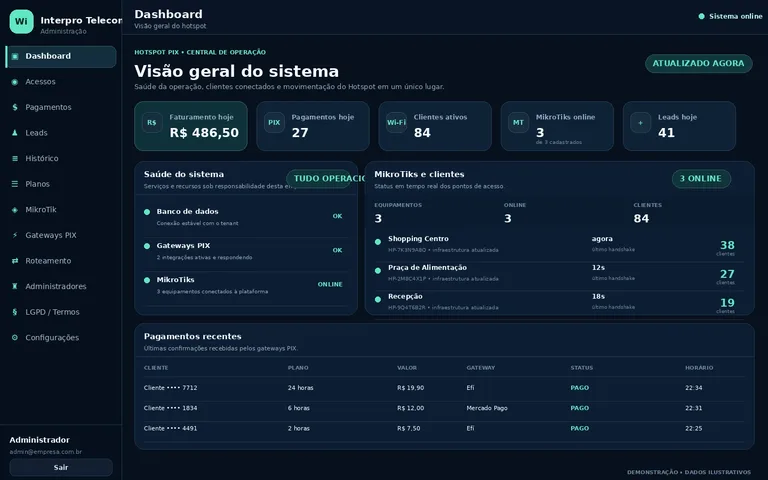Screen dimensions: 768x480
Task: Click the PIX badge on Pagamentos hoje card
Action: pyautogui.click(x=274, y=122)
